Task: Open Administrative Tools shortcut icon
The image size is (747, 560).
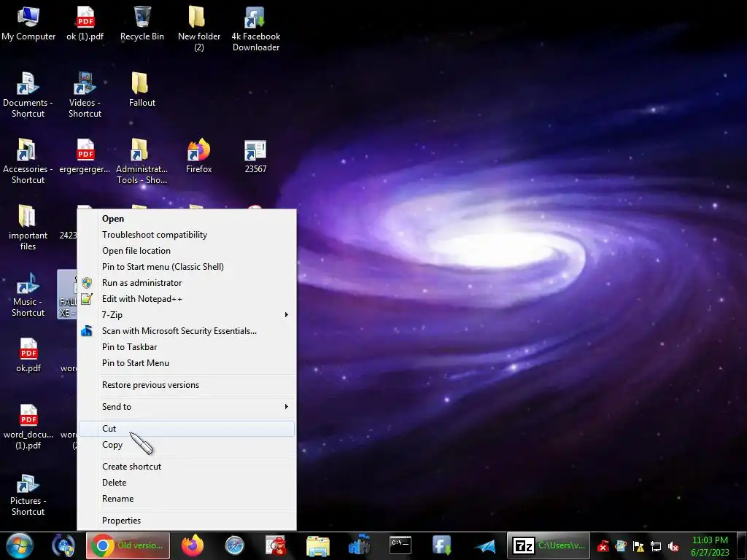Action: 142,161
